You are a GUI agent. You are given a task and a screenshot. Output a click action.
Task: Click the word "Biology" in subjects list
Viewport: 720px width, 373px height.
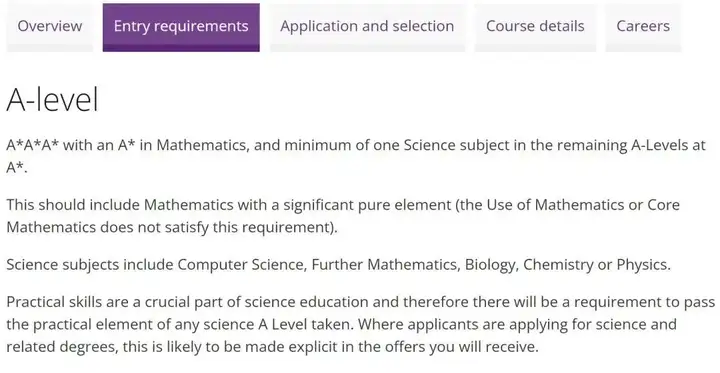tap(490, 266)
